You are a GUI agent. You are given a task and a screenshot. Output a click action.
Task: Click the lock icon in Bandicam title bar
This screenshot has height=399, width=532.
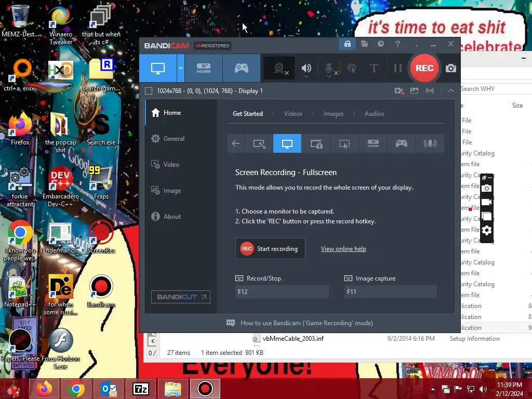[348, 44]
